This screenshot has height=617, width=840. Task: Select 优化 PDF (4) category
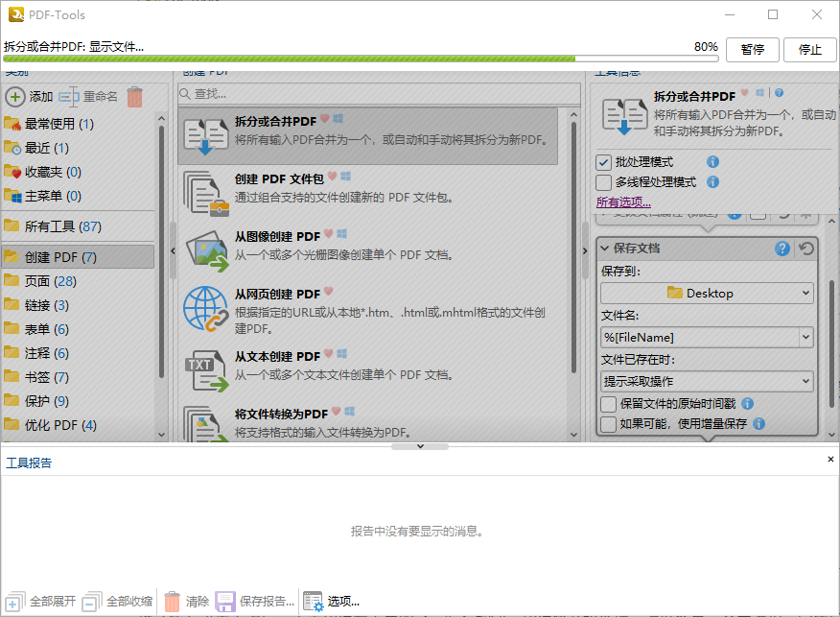pos(79,425)
